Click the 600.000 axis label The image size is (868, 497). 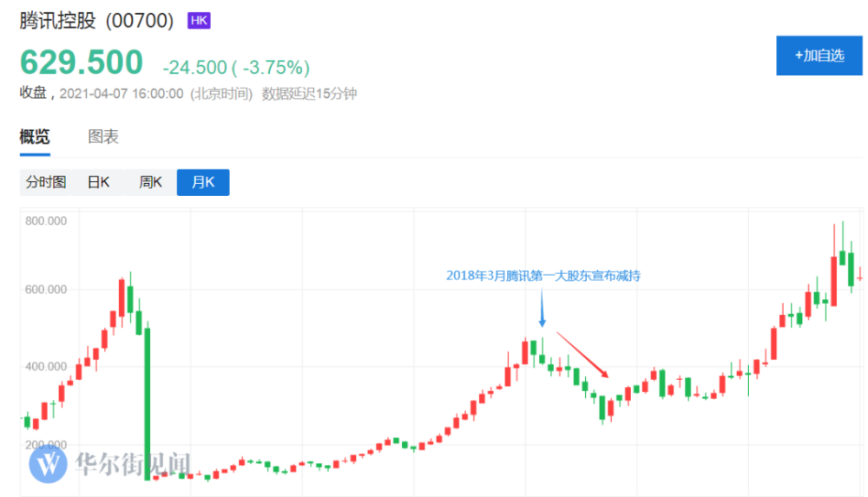pos(46,290)
